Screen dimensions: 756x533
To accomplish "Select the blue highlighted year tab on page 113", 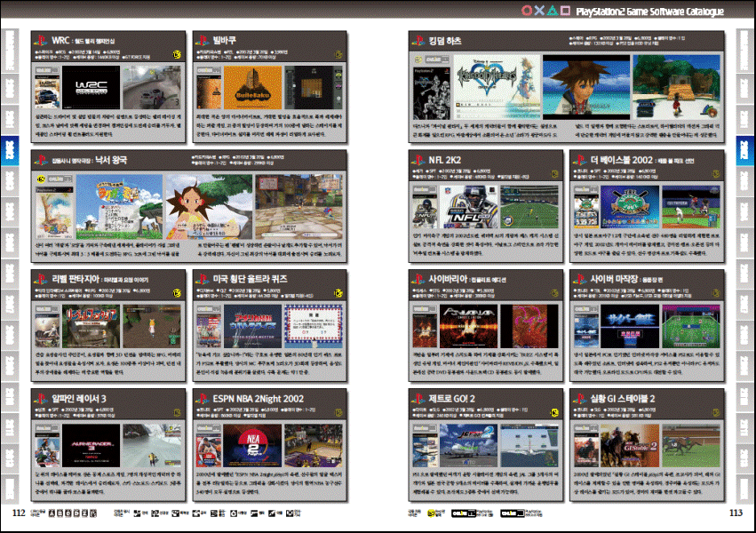I will point(745,151).
